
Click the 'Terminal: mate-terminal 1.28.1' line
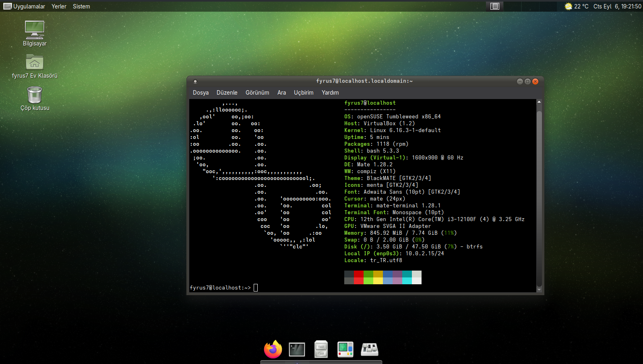[393, 205]
